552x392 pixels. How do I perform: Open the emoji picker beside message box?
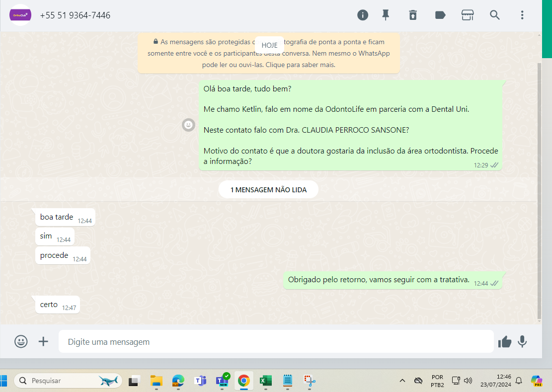click(21, 341)
